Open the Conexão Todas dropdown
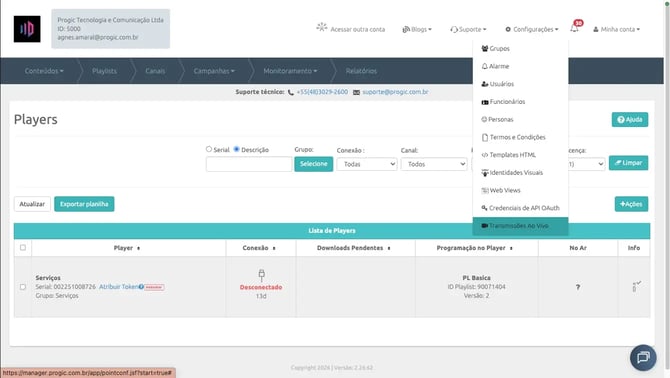Screen dimensions: 670x378 367,164
